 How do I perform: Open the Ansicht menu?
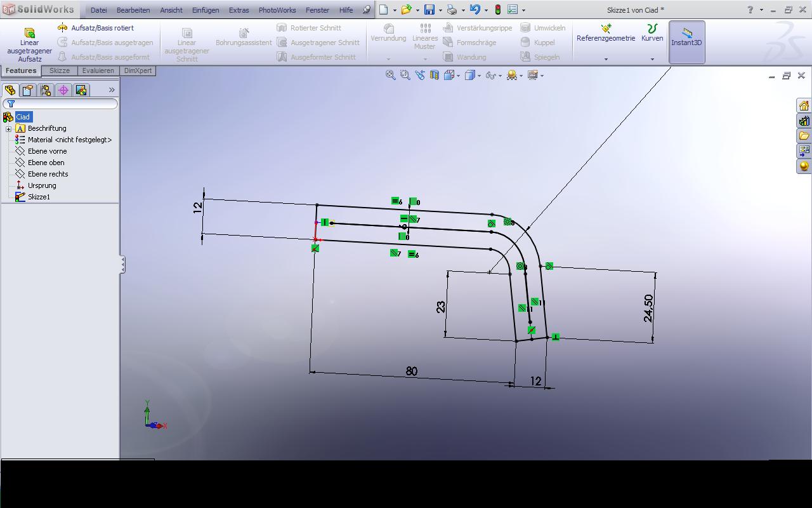(x=171, y=10)
